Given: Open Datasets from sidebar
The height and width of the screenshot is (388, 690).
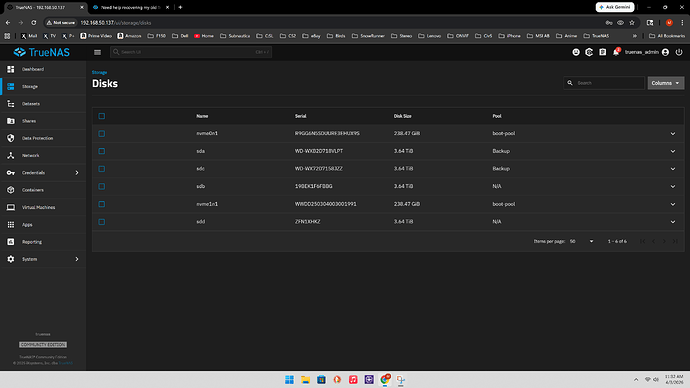Looking at the screenshot, I should (43, 104).
